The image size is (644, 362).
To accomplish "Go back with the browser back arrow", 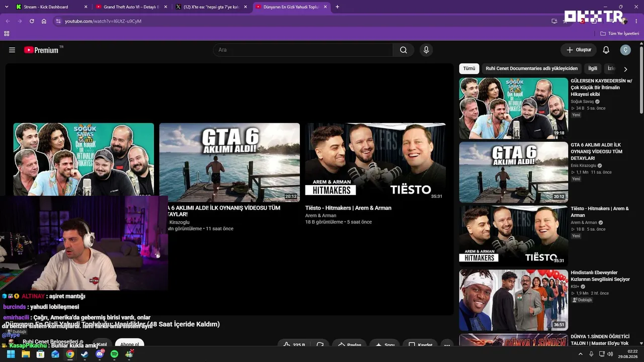I will click(8, 21).
